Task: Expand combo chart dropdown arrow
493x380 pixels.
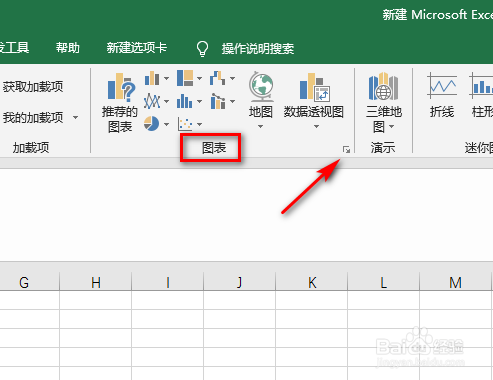Action: coord(232,101)
